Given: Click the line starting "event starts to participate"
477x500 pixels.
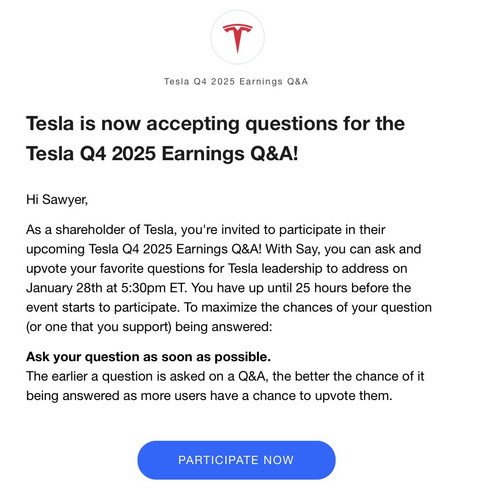Looking at the screenshot, I should (229, 307).
